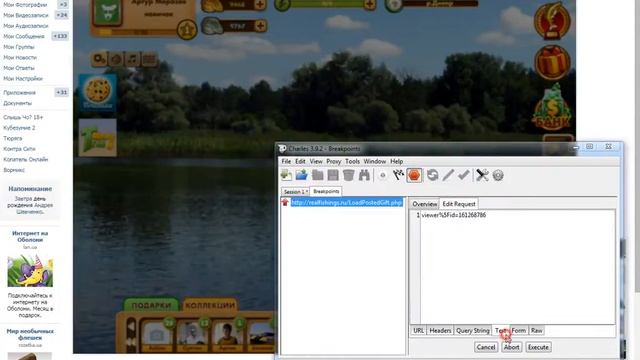This screenshot has width=640, height=360.
Task: Select the LoadPostedGift.php breakpoint request URL
Action: coord(347,202)
